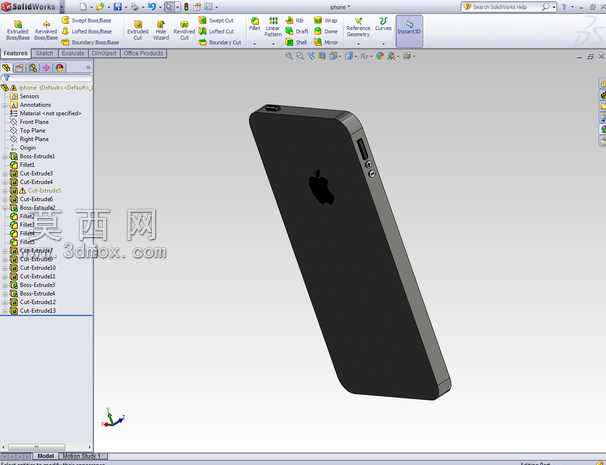Click the Search SolidWorks Help field

click(x=506, y=7)
